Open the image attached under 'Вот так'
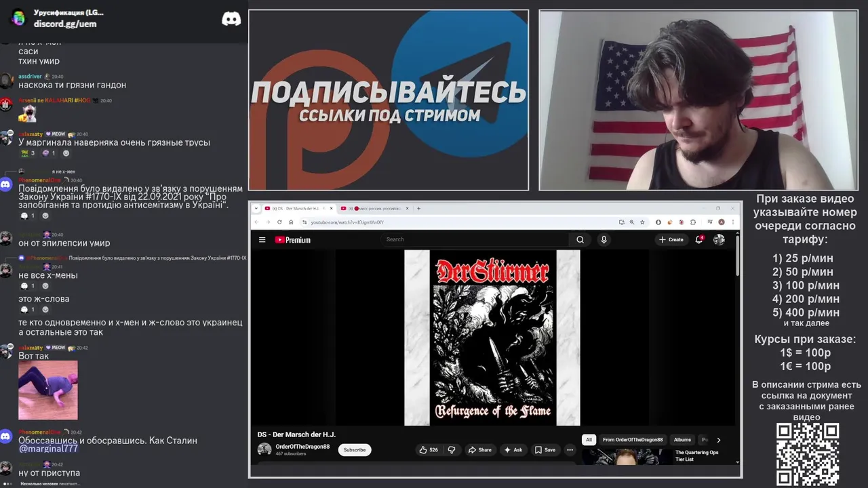Image resolution: width=868 pixels, height=488 pixels. [48, 390]
